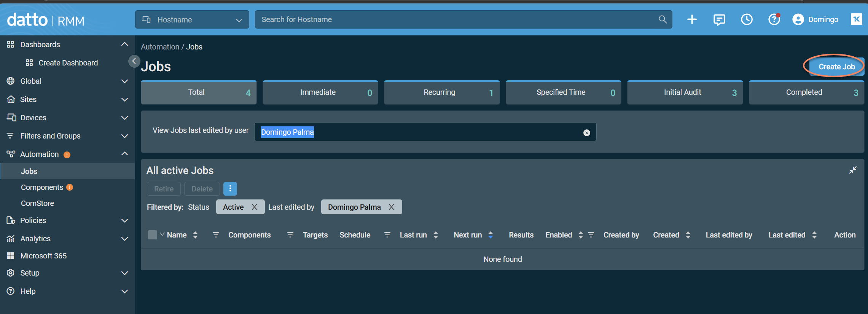Select the Initial Audit tab
The height and width of the screenshot is (314, 868).
685,92
